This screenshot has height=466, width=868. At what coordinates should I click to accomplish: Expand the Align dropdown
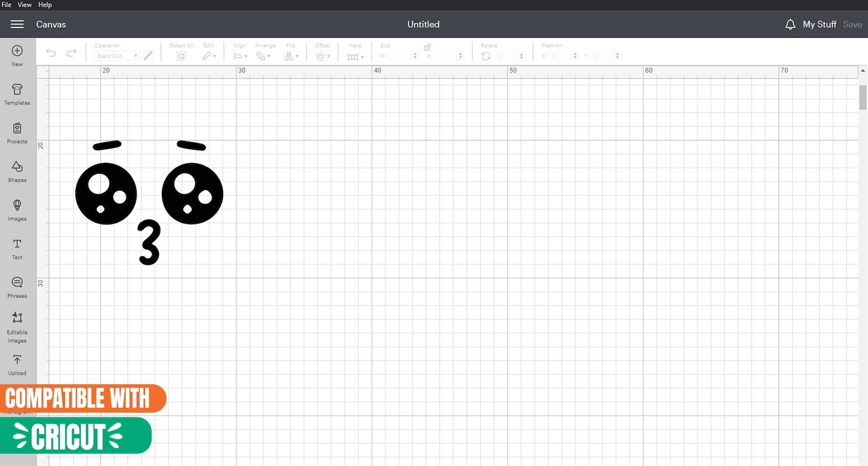click(241, 56)
